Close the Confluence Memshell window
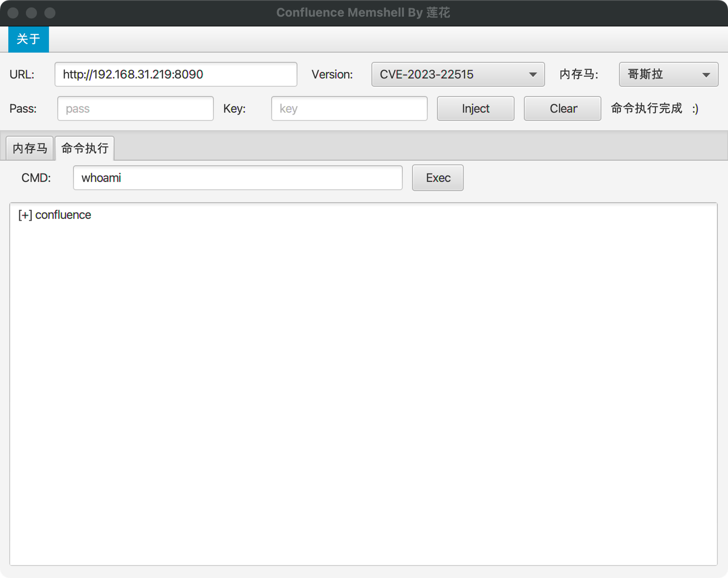The image size is (728, 578). pyautogui.click(x=13, y=13)
